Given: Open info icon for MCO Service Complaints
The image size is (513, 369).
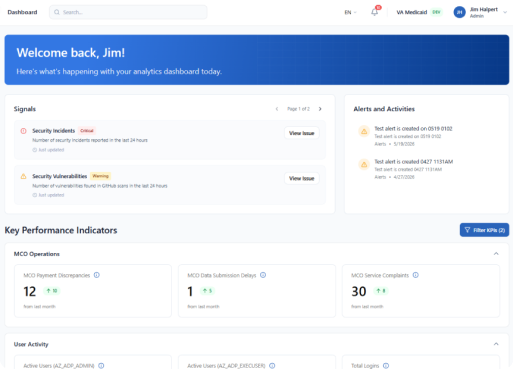Looking at the screenshot, I should 416,275.
